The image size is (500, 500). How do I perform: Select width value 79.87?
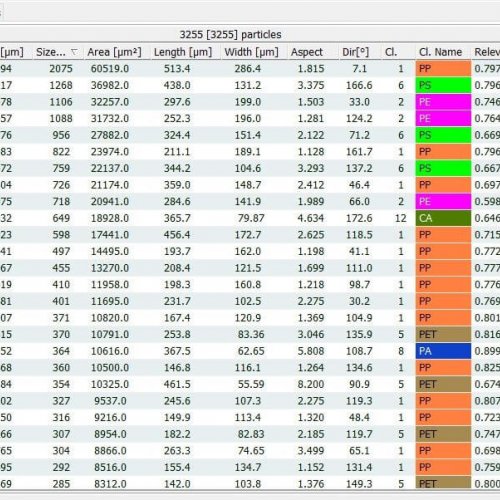tap(251, 218)
